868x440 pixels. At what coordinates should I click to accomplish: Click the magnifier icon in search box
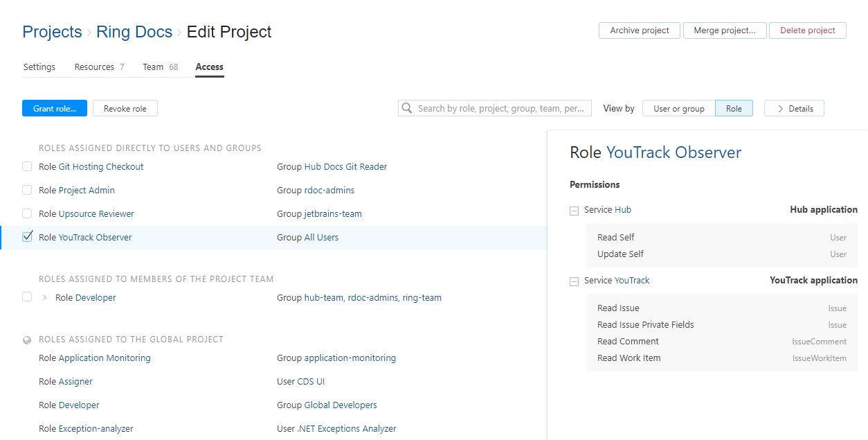point(408,108)
